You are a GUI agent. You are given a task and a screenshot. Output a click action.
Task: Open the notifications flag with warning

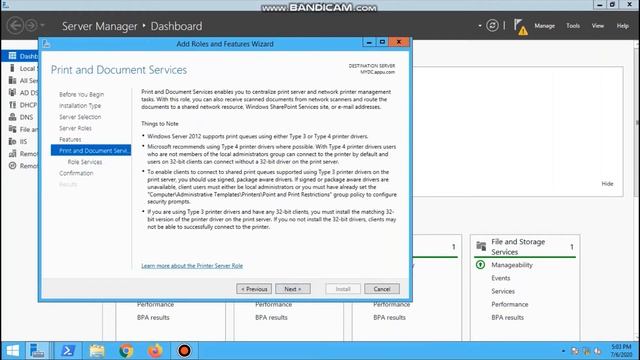coord(520,27)
